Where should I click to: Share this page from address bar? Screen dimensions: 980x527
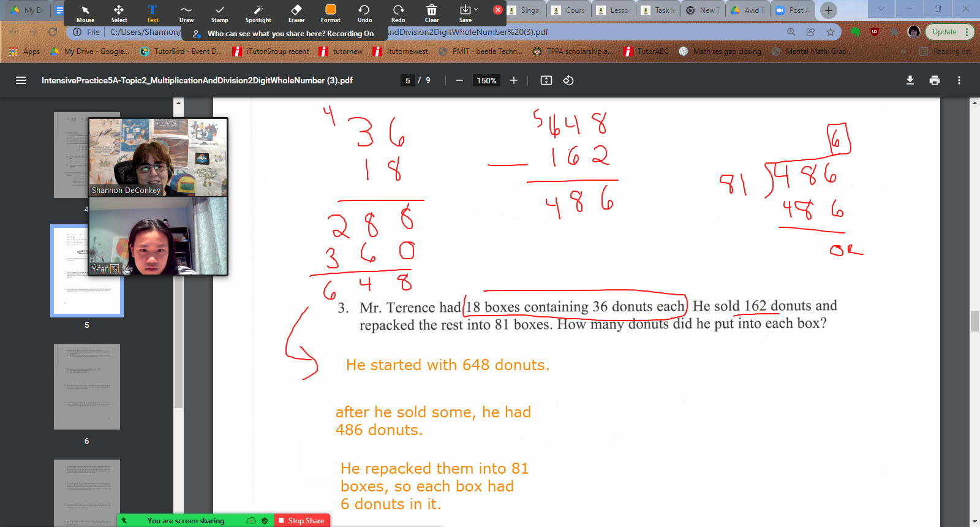pyautogui.click(x=811, y=32)
